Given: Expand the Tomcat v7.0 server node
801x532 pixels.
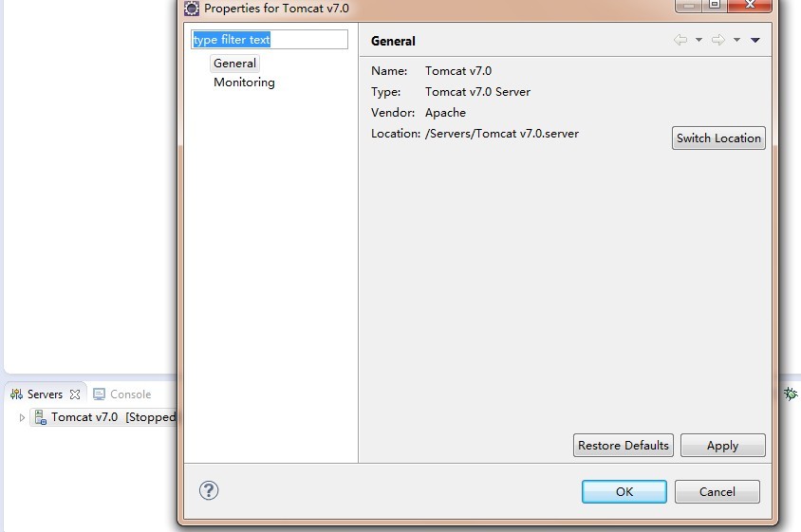Looking at the screenshot, I should click(x=22, y=417).
